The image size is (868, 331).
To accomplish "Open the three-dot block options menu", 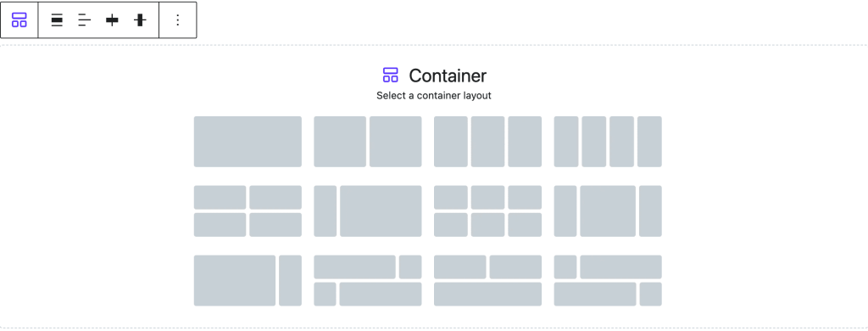I will point(178,20).
